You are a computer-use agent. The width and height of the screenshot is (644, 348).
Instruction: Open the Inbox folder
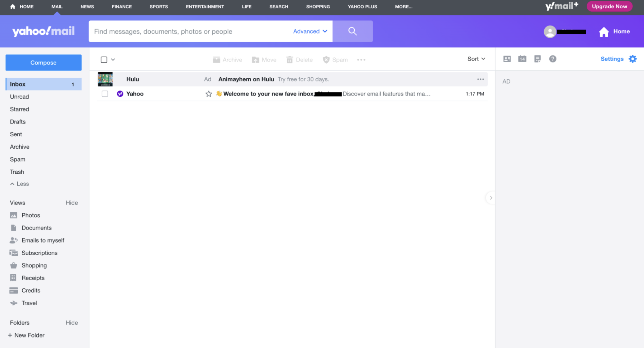(x=44, y=84)
